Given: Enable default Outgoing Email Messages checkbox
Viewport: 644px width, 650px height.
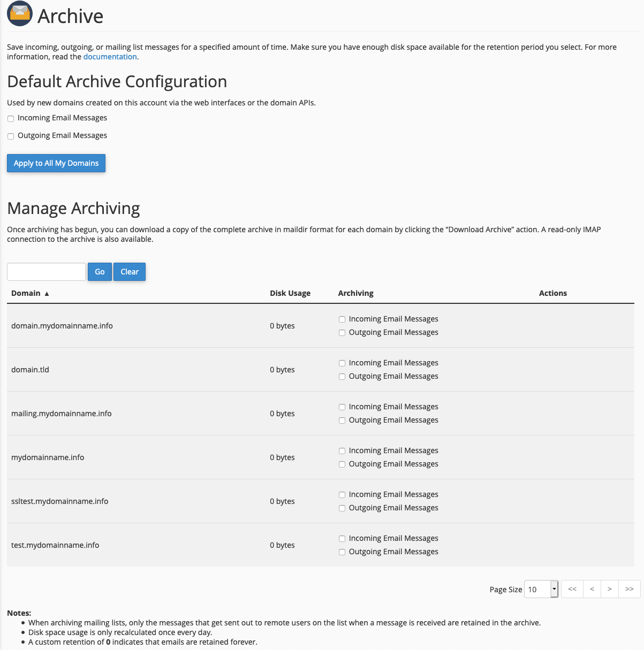Looking at the screenshot, I should click(x=11, y=136).
